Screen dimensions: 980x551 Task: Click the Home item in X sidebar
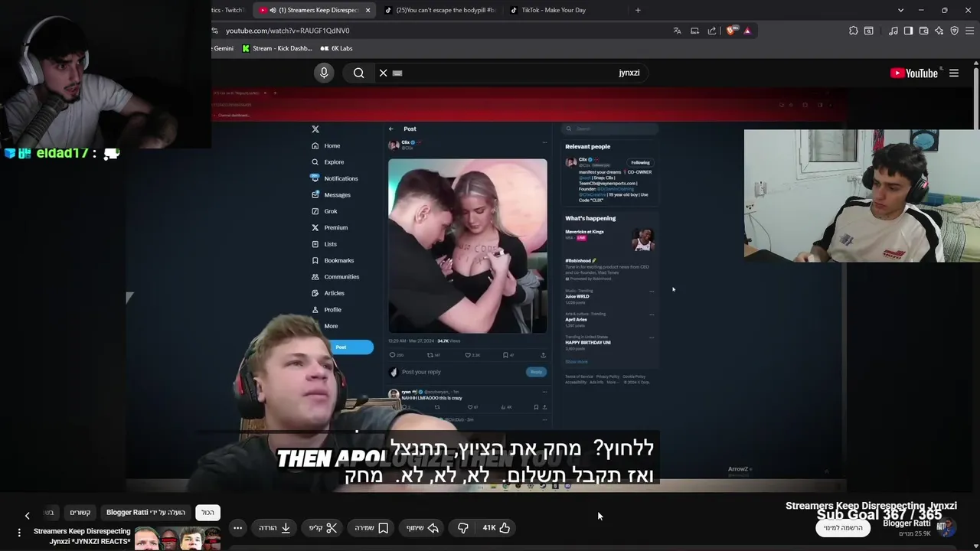click(x=325, y=145)
